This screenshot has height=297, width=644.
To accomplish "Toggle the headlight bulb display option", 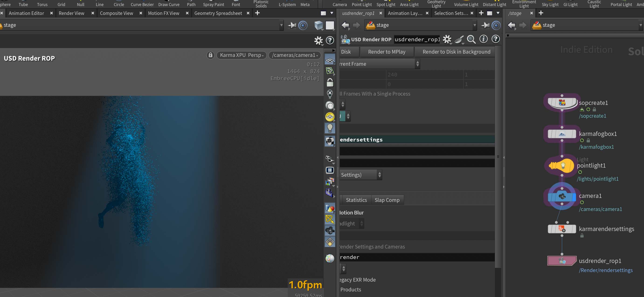I will [x=330, y=128].
